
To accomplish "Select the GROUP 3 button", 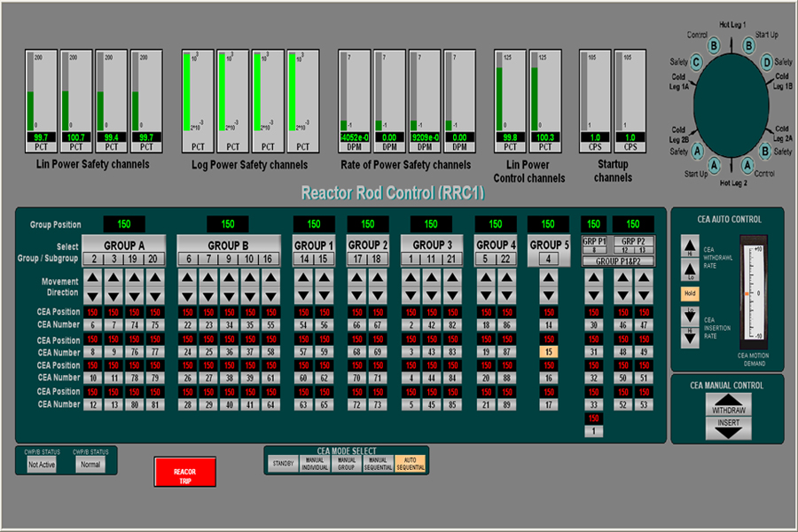I will (432, 245).
